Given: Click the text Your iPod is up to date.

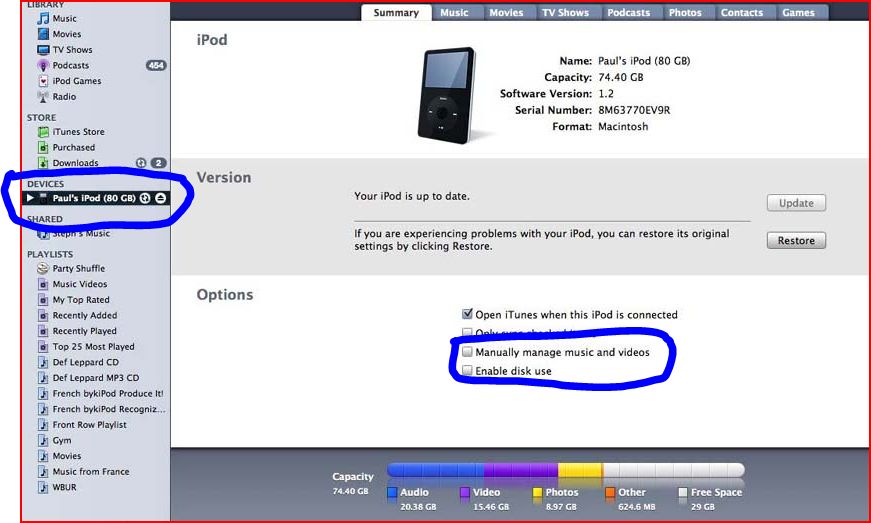Looking at the screenshot, I should point(412,197).
